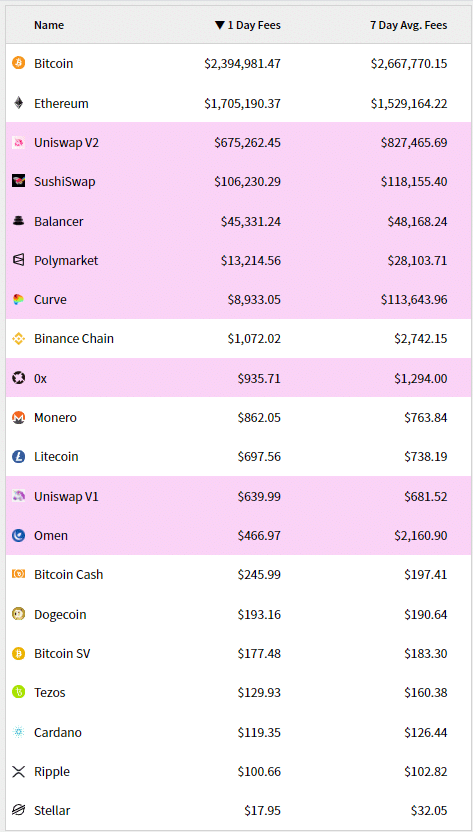Click the Ethereum diamond icon
473x832 pixels.
19,103
